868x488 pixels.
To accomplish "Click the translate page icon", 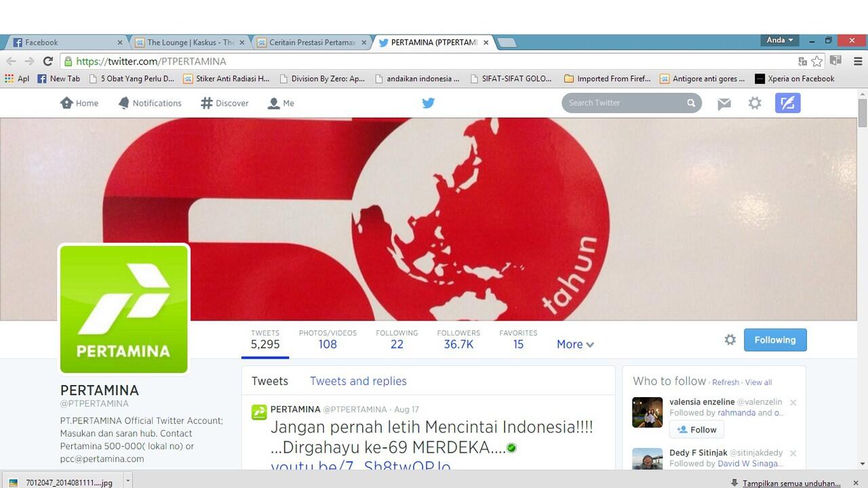I will [803, 61].
